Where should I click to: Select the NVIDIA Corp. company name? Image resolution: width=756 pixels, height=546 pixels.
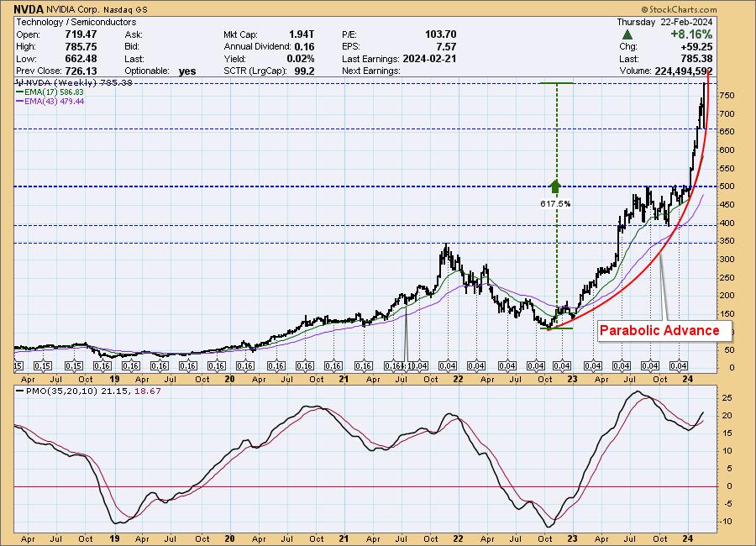(x=73, y=9)
